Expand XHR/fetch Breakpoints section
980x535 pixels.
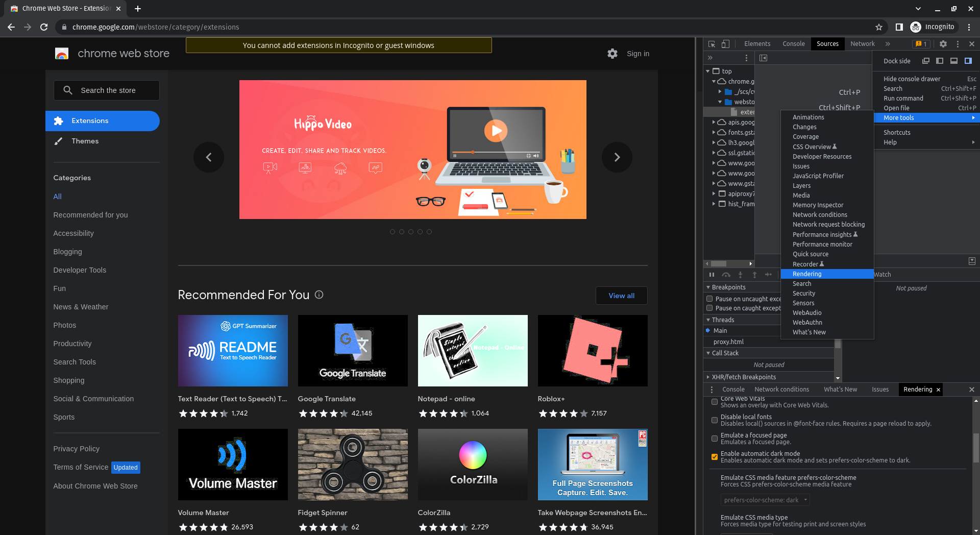(x=708, y=377)
